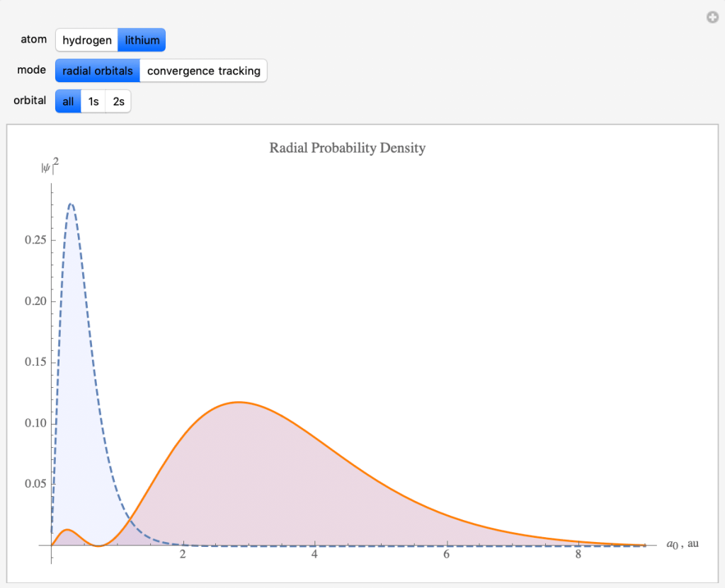Click the Radial Probability Density plot title
This screenshot has width=725, height=588.
347,148
